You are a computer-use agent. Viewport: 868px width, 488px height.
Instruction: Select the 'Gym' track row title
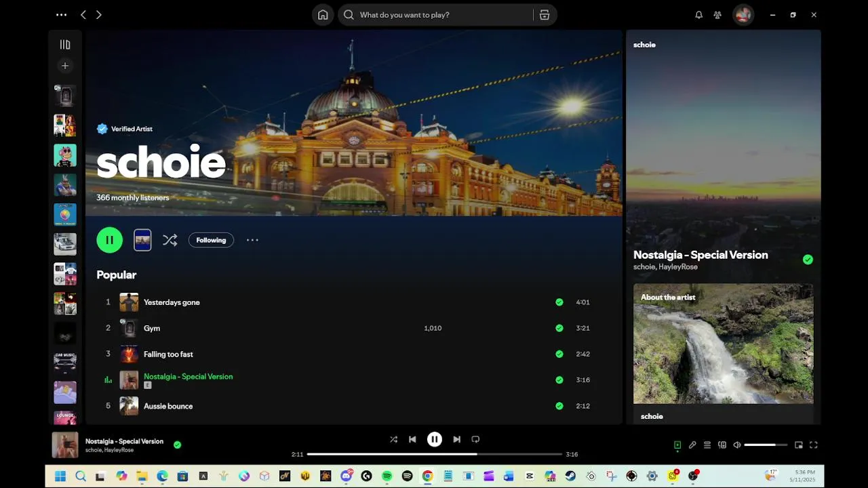(152, 328)
